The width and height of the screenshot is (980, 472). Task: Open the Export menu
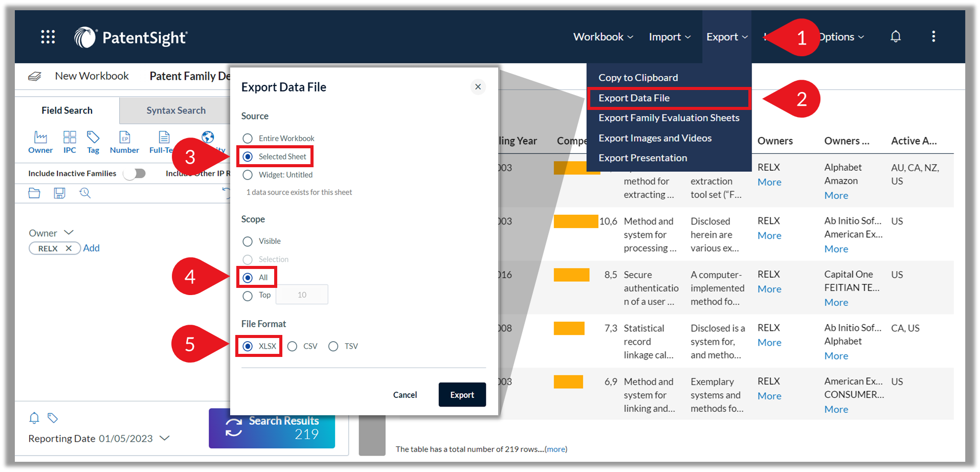(x=727, y=37)
